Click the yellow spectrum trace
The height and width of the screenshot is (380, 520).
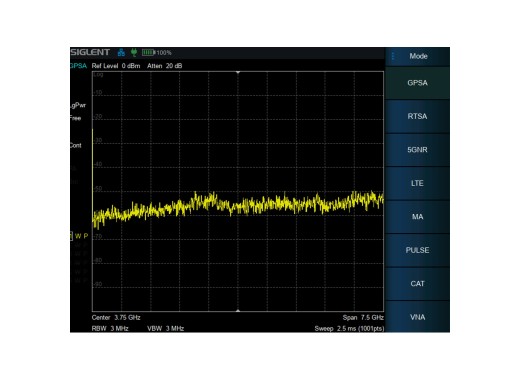click(238, 206)
